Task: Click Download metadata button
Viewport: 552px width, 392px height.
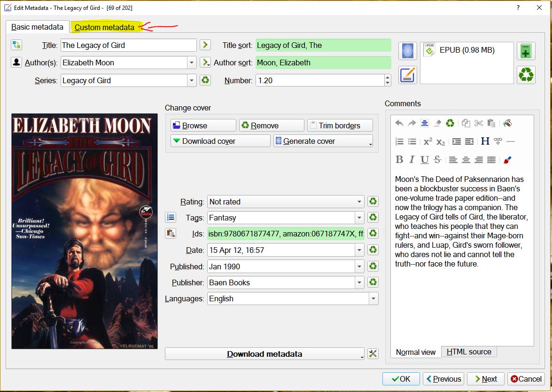Action: 264,354
